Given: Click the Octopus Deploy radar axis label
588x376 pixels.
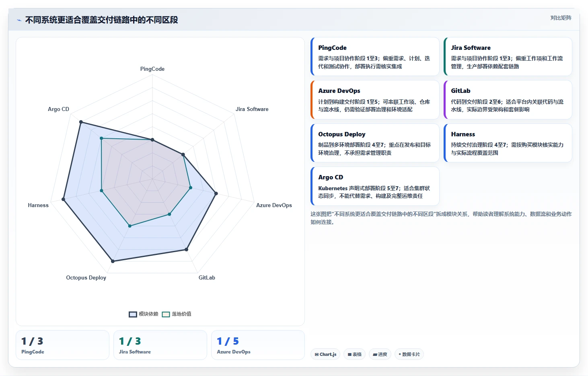Looking at the screenshot, I should (86, 277).
